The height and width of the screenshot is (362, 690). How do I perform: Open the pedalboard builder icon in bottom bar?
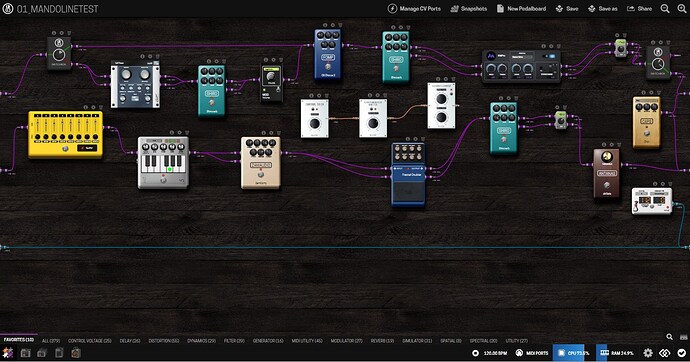(8, 353)
